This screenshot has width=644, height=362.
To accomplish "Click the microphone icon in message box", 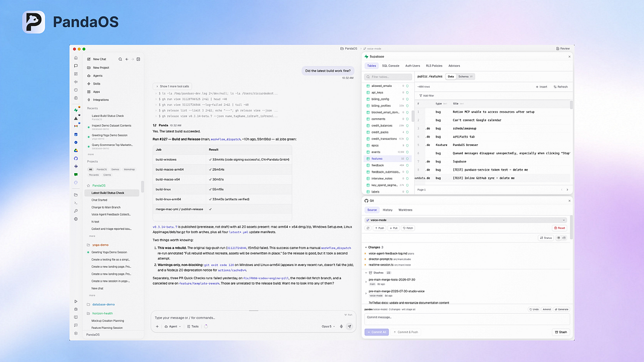I will click(341, 326).
